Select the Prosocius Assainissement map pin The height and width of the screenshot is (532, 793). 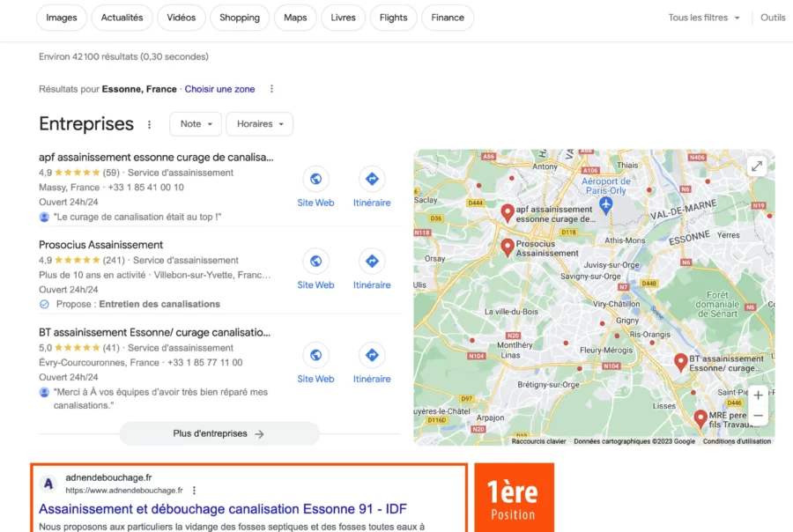coord(508,247)
